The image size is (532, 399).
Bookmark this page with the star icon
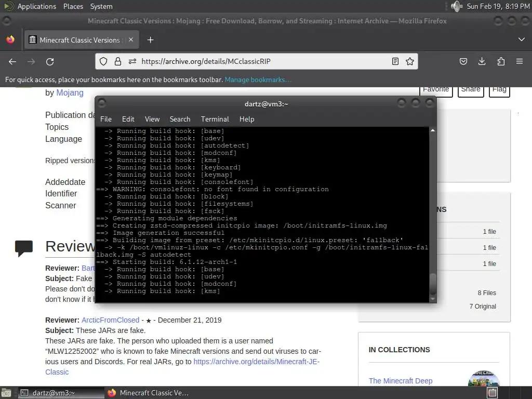tap(410, 61)
